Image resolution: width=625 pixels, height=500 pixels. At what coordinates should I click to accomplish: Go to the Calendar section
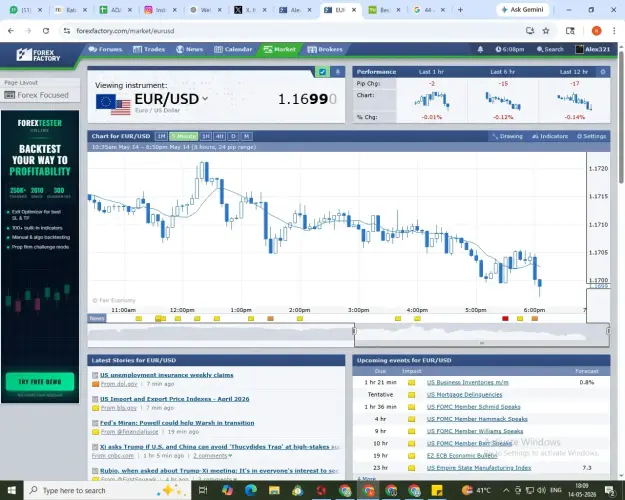(x=233, y=49)
